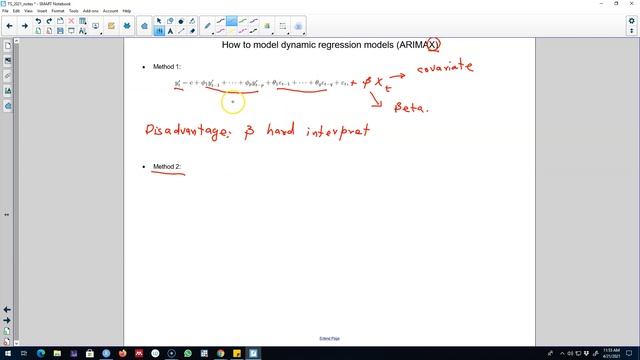Open the Account menu
The height and width of the screenshot is (360, 640).
[x=110, y=11]
